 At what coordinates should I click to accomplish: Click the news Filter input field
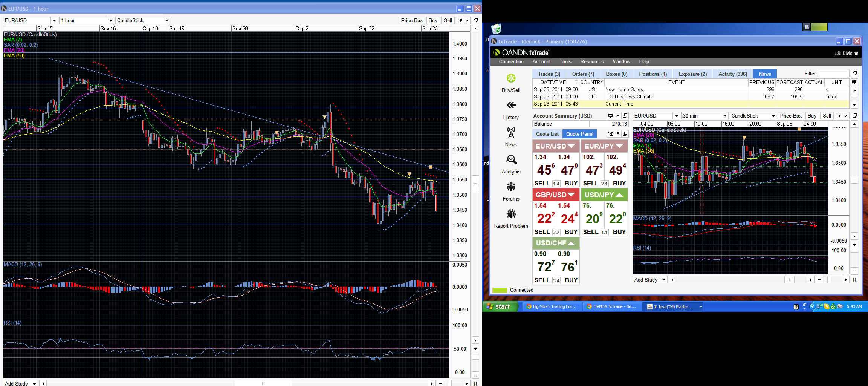833,74
